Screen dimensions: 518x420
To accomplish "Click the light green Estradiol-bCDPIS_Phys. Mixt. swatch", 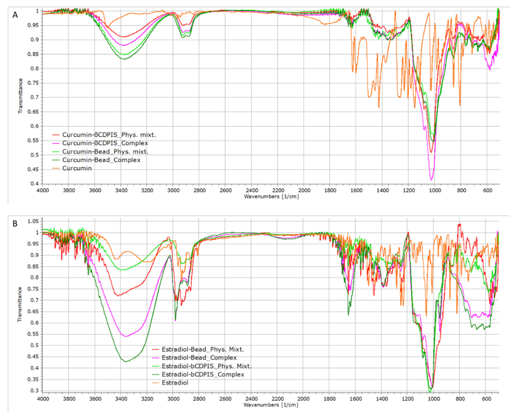I will [155, 366].
